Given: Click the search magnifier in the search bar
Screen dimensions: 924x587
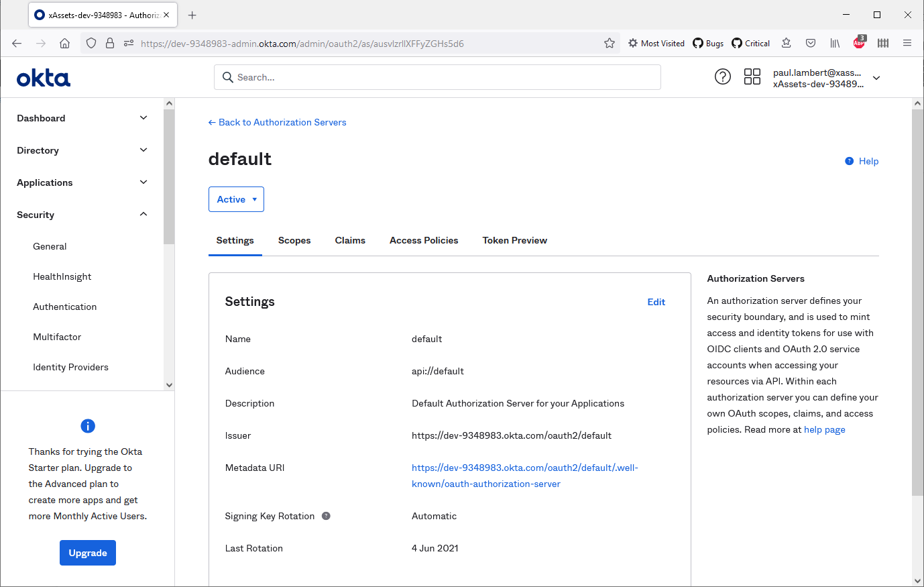Looking at the screenshot, I should [228, 77].
